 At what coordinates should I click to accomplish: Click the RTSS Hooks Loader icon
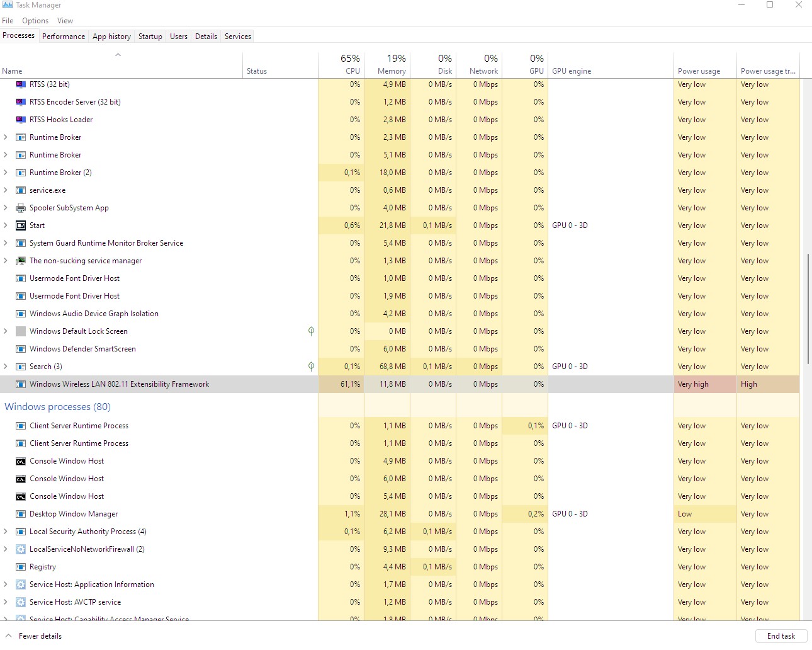[x=21, y=120]
